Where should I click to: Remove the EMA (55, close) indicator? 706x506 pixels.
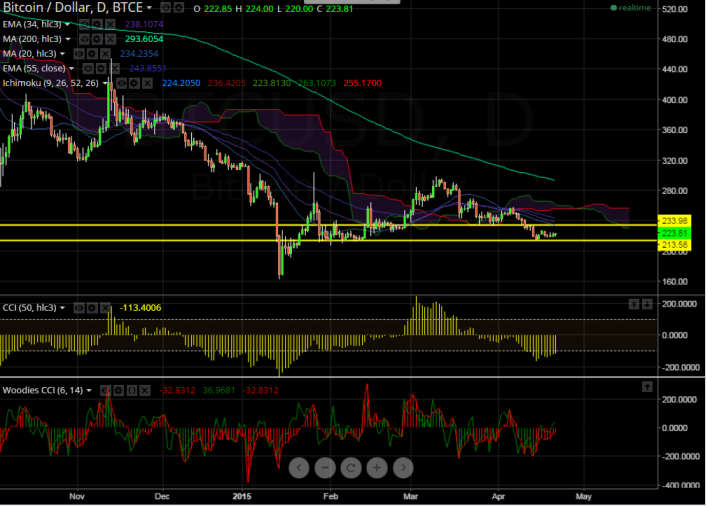[114, 68]
